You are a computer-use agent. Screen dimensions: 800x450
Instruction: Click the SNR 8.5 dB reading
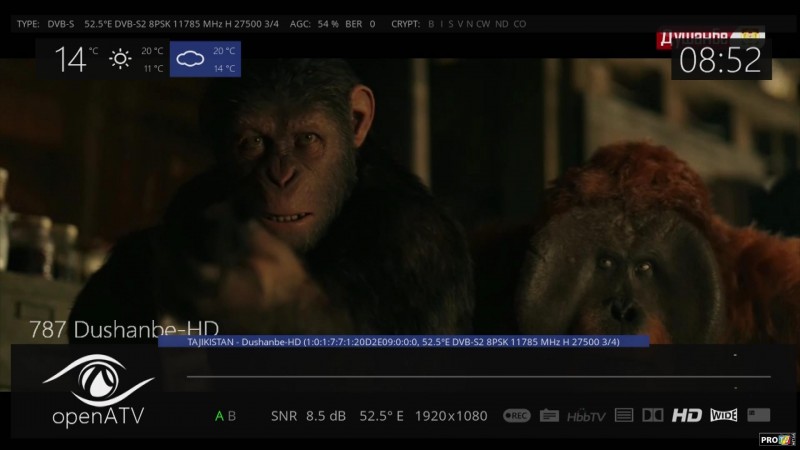307,415
